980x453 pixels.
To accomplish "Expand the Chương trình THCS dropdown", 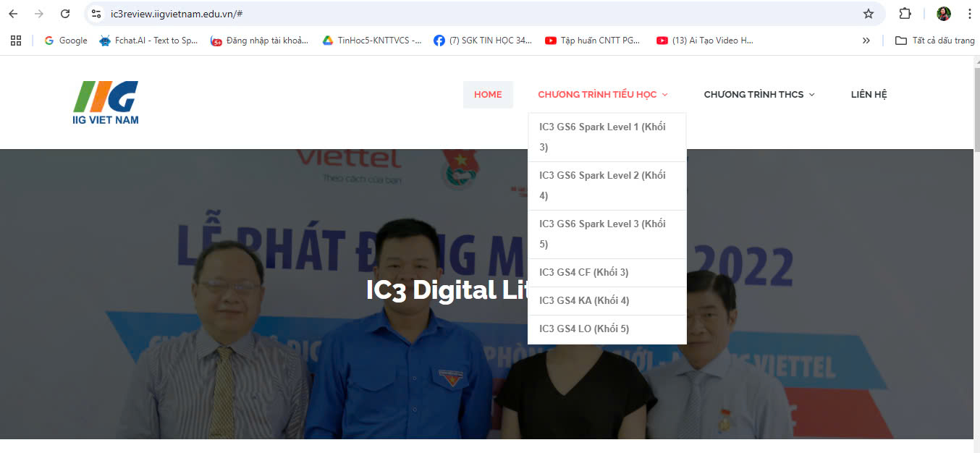I will pos(759,95).
